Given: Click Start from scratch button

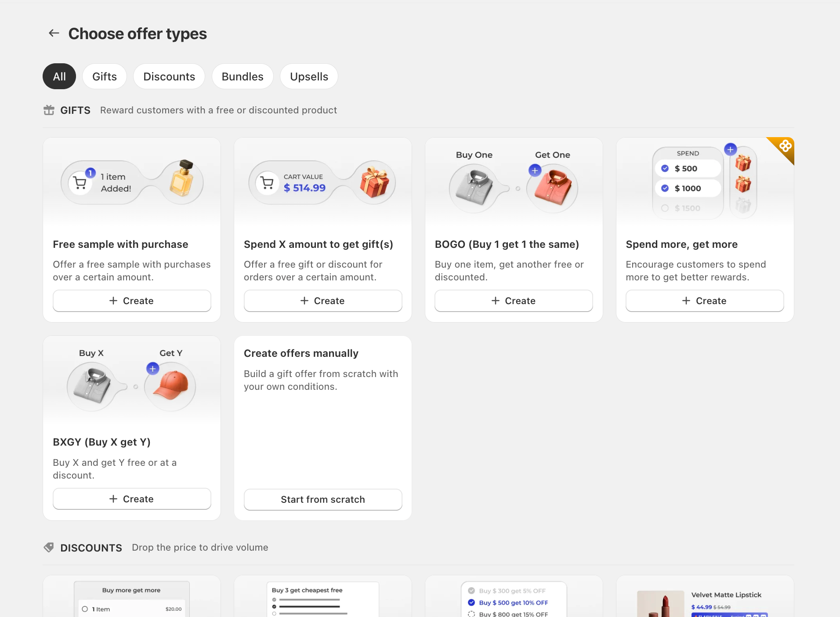Looking at the screenshot, I should 323,499.
